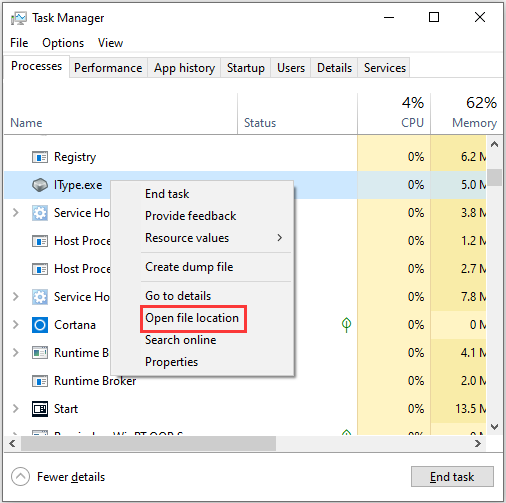506x503 pixels.
Task: Click the Start process icon
Action: coord(40,409)
